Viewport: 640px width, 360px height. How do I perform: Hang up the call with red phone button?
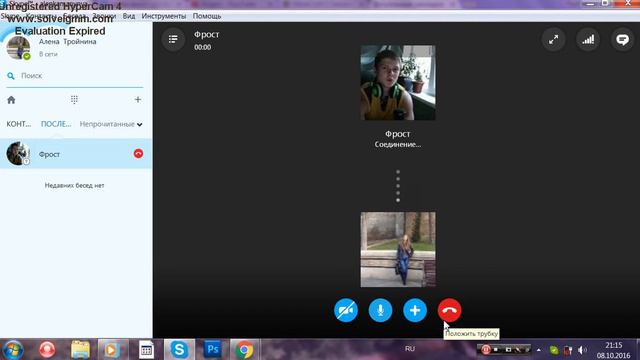point(449,310)
